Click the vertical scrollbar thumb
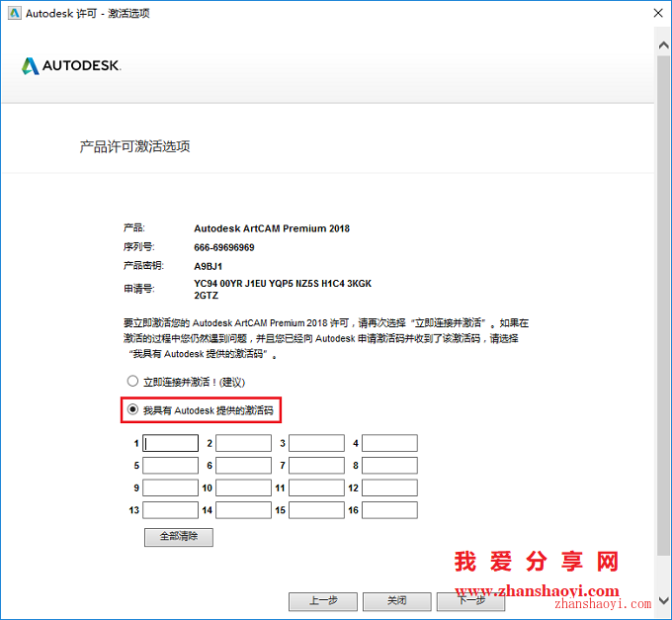Screen dimensions: 672x620 tap(663, 305)
